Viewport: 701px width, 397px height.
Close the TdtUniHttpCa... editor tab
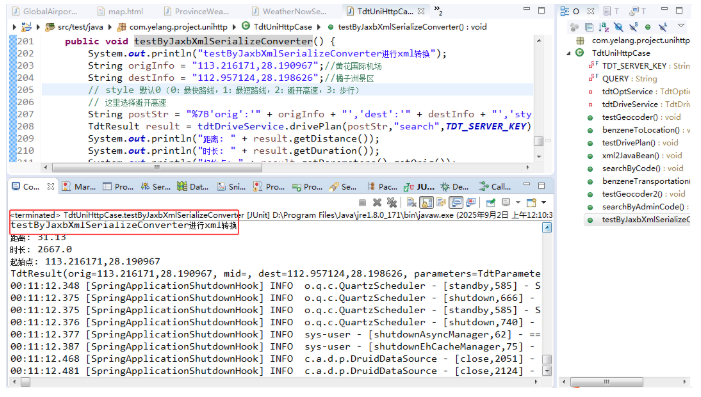pyautogui.click(x=421, y=11)
